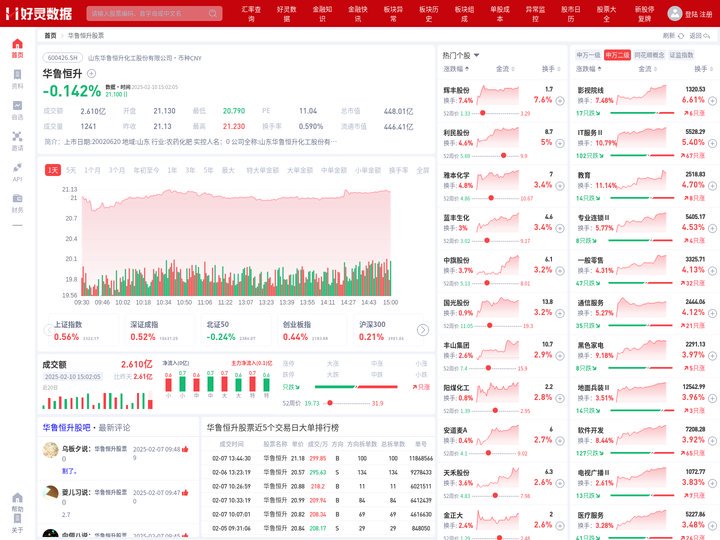Viewport: 720px width, 540px height.
Task: Add 教育 sector with plus icon
Action: point(712,186)
